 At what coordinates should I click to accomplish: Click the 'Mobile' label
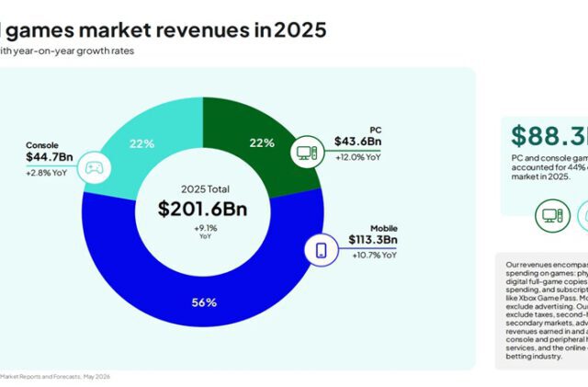pyautogui.click(x=384, y=228)
